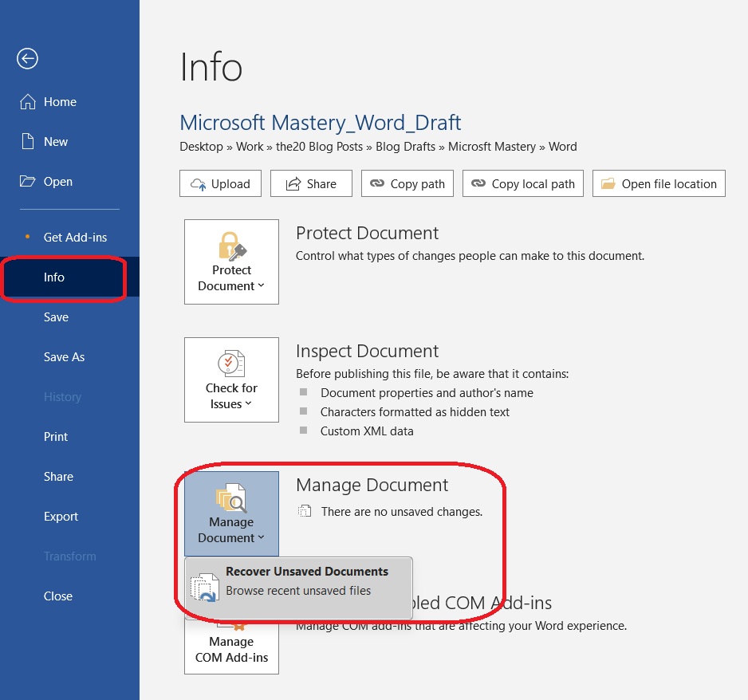Click the Check for Issues checklist icon

coord(231,364)
